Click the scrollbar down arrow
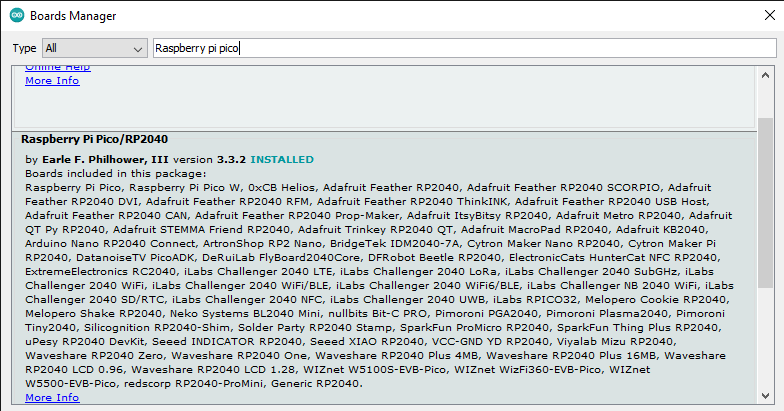Viewport: 784px width, 411px height. [x=765, y=396]
